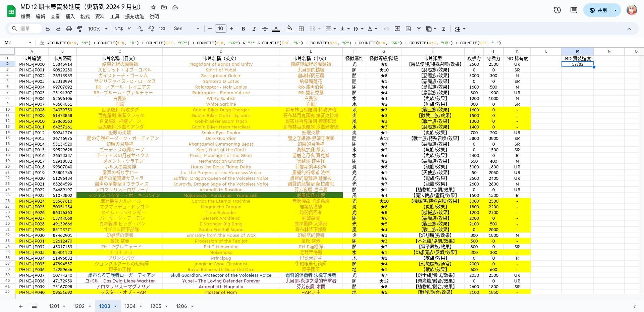Open the share options arrow
Image resolution: width=644 pixels, height=312 pixels.
[615, 10]
